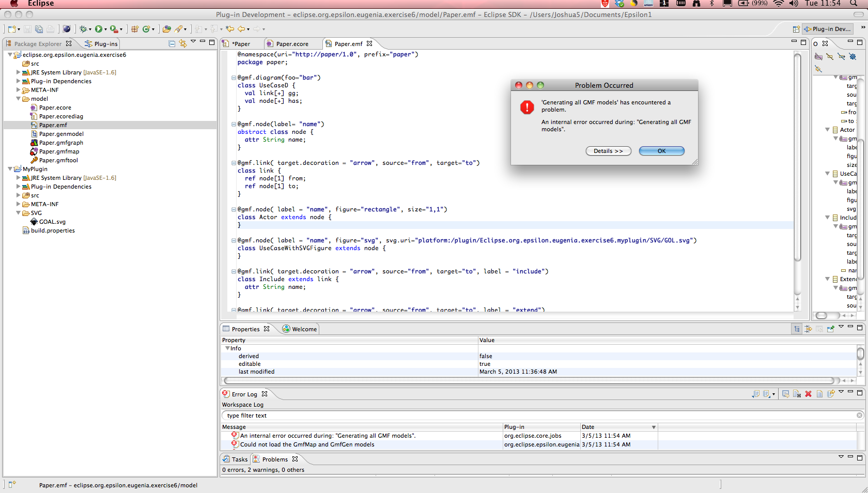Run using the green play icon
This screenshot has height=493, width=868.
pyautogui.click(x=98, y=29)
